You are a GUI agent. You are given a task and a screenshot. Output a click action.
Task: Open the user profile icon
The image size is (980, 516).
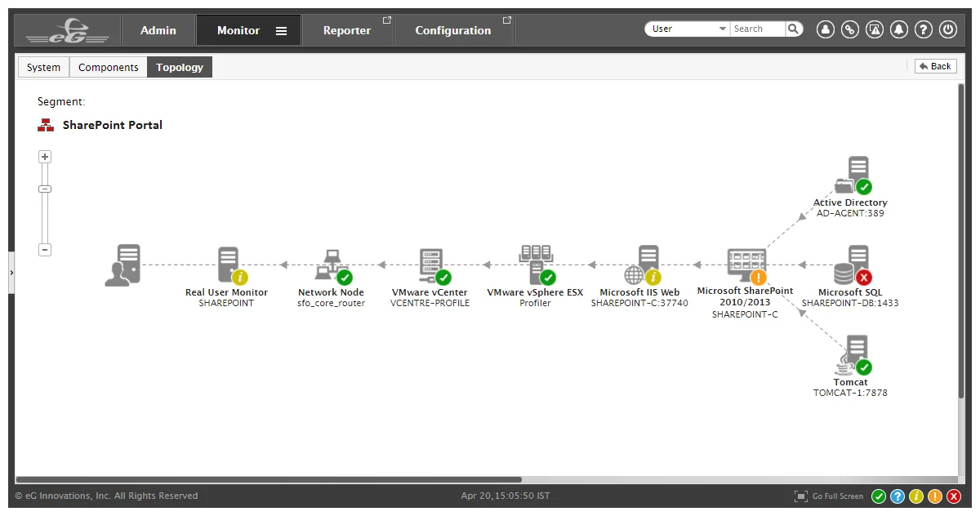tap(826, 29)
